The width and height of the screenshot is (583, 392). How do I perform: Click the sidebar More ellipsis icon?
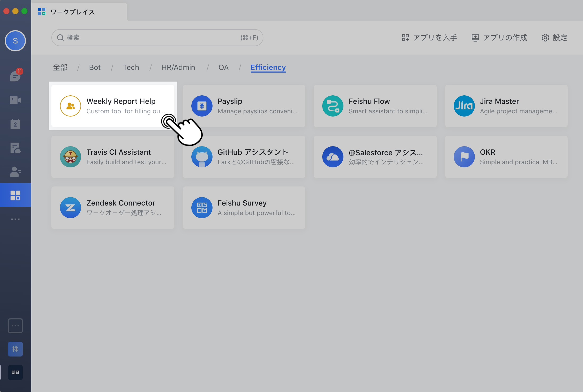pos(15,219)
